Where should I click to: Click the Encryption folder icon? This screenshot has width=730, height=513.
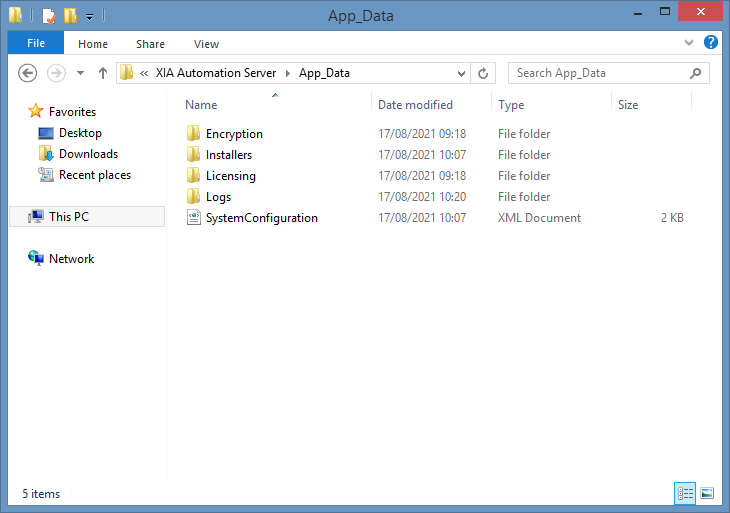coord(193,133)
